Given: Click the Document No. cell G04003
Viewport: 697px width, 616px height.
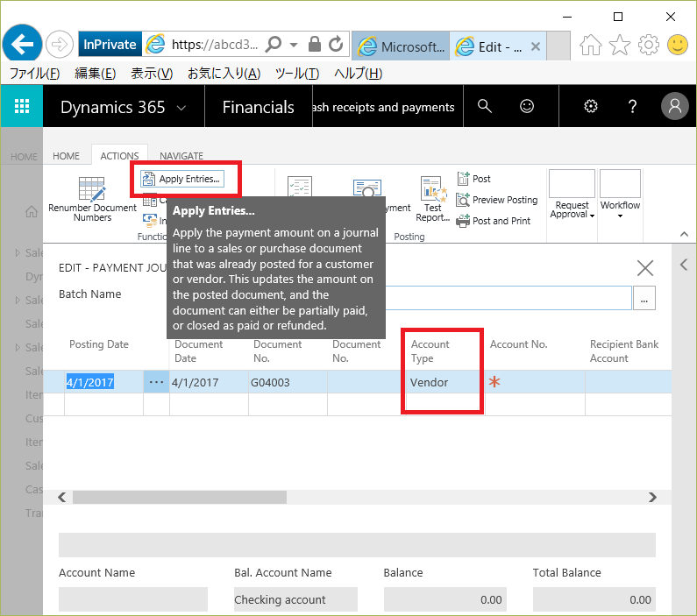Looking at the screenshot, I should point(288,382).
